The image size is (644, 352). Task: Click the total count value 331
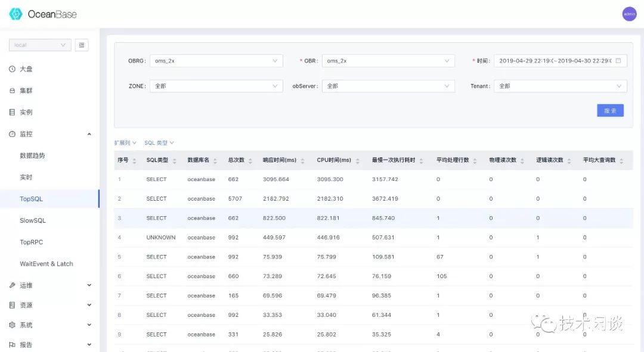[x=233, y=334]
